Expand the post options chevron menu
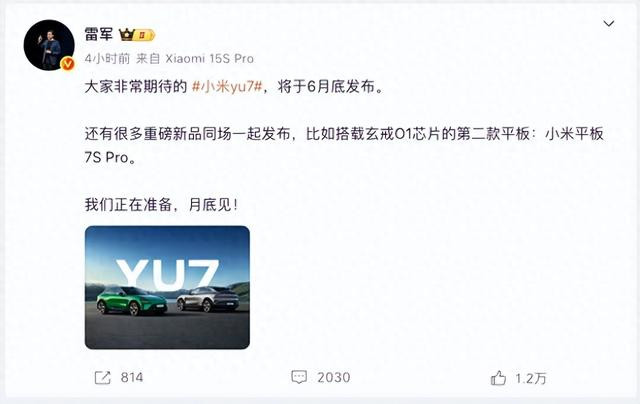Image resolution: width=640 pixels, height=404 pixels. coord(609,24)
